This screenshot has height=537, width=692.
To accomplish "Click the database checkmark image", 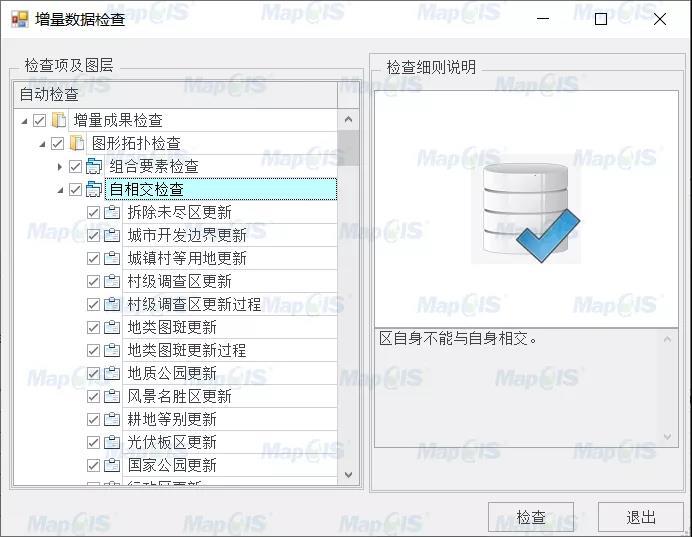I will coord(525,212).
